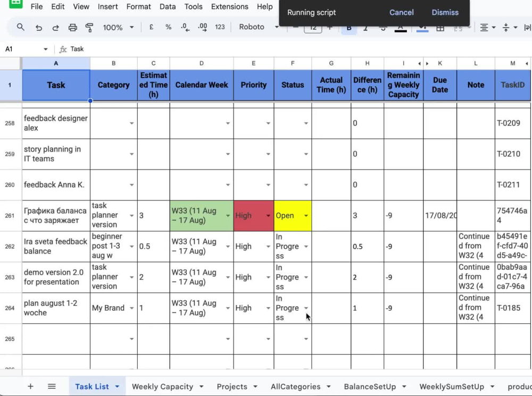Open Status dropdown showing Open

point(306,216)
